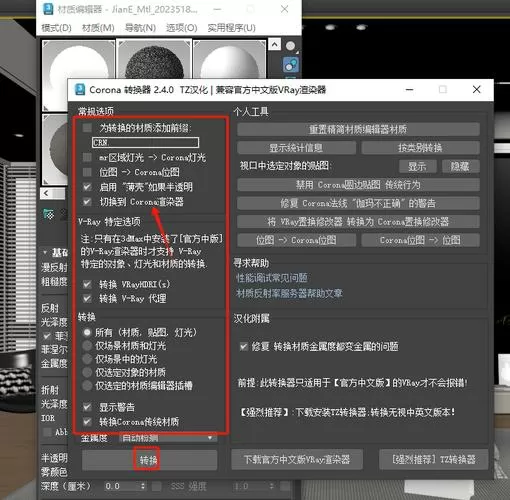Expand the basic parameters rollout in Material Editor
The height and width of the screenshot is (500, 510).
click(x=45, y=252)
